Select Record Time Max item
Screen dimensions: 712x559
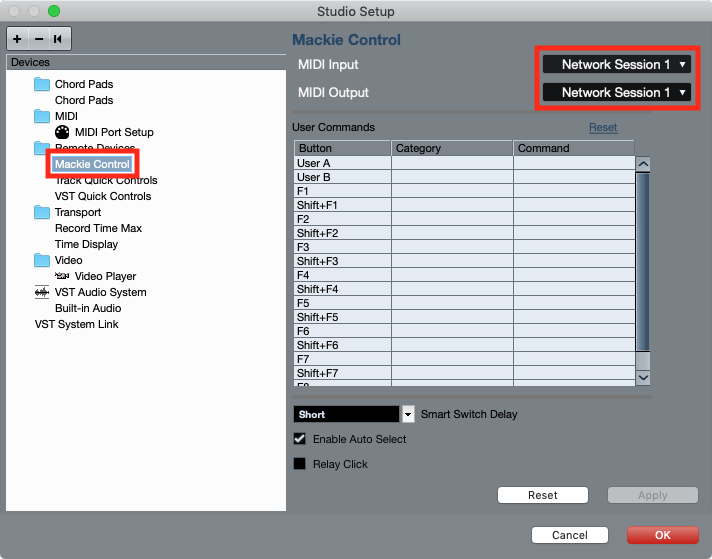(x=99, y=228)
